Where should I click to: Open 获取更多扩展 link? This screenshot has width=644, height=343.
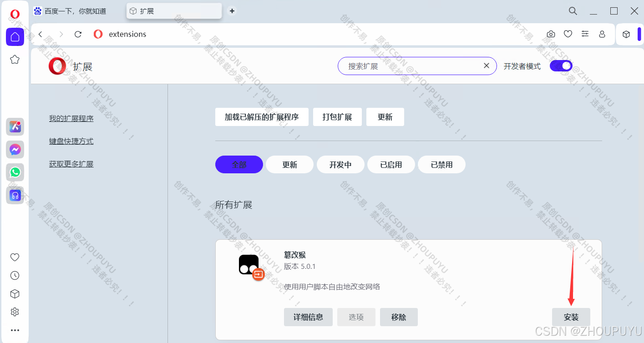[x=71, y=164]
